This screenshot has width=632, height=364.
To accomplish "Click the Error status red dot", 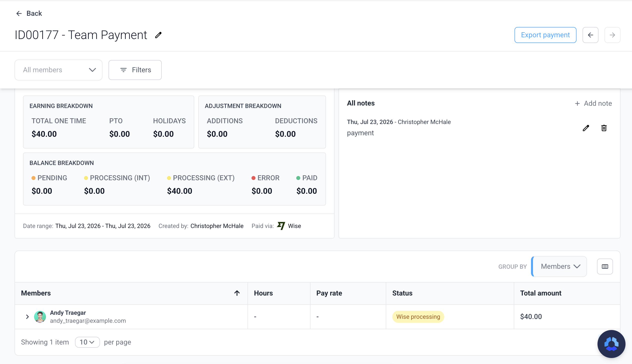I will coord(253,178).
